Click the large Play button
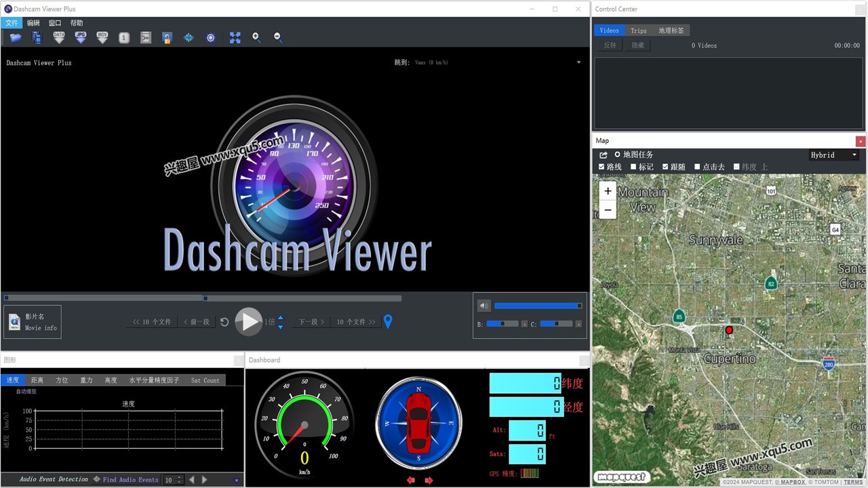Image resolution: width=868 pixels, height=488 pixels. pyautogui.click(x=249, y=321)
